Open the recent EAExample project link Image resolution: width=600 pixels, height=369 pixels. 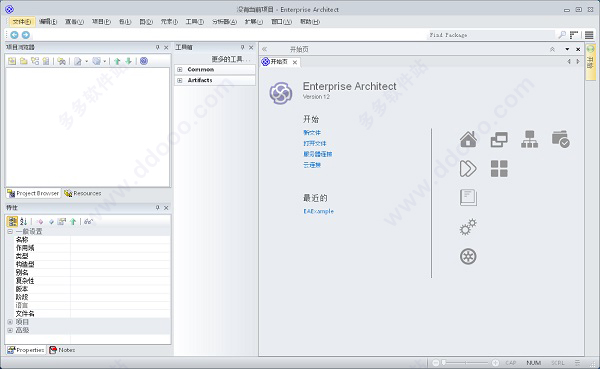pos(318,211)
